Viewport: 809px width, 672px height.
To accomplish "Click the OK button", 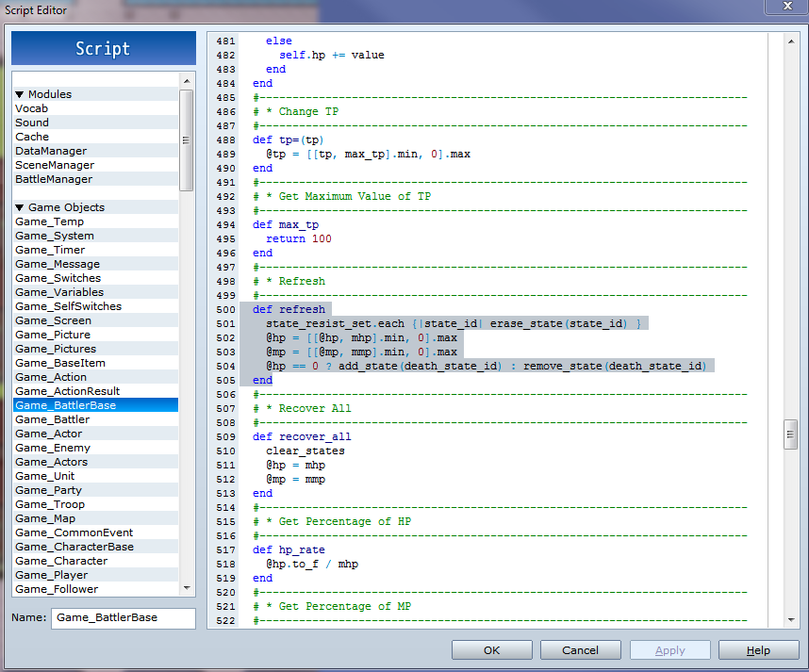I will pyautogui.click(x=491, y=650).
